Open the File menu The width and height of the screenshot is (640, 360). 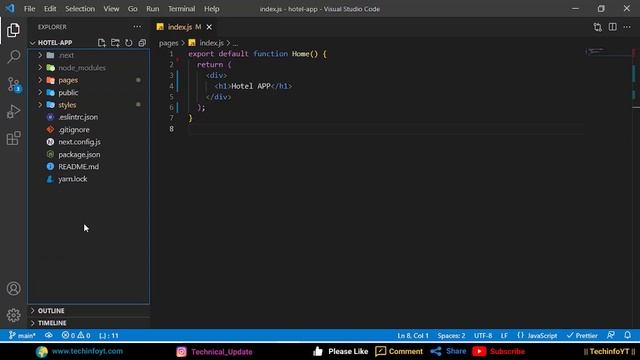click(x=29, y=9)
